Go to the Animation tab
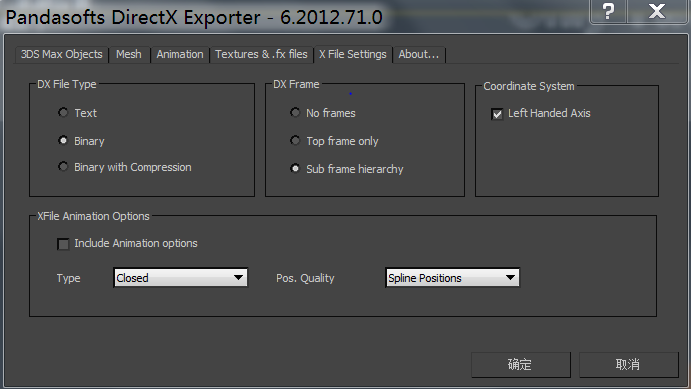The height and width of the screenshot is (389, 691). [x=180, y=54]
